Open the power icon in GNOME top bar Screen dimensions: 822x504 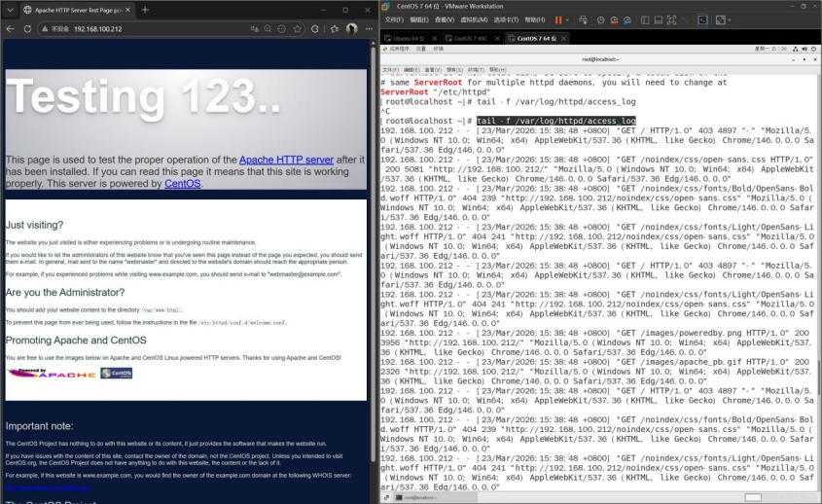[813, 49]
